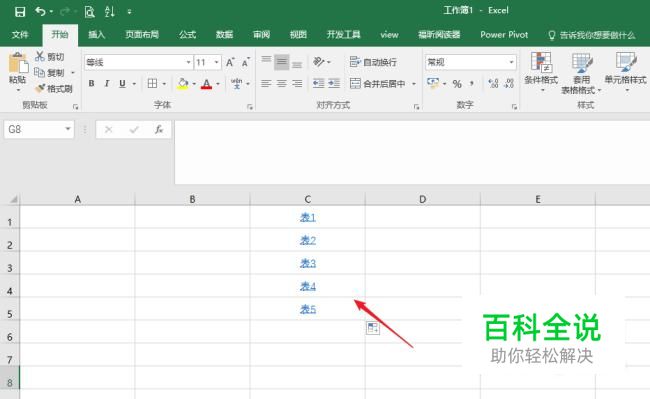Decrease font size

pyautogui.click(x=245, y=63)
